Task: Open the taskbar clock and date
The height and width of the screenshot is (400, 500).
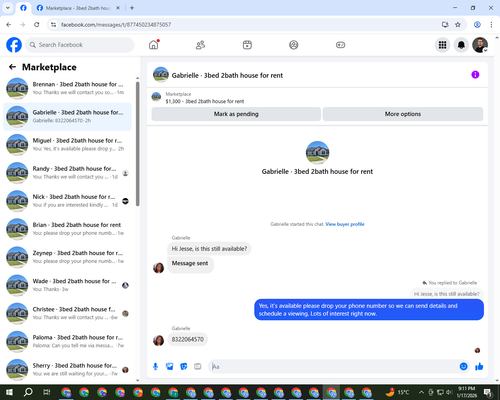Action: pos(467,392)
